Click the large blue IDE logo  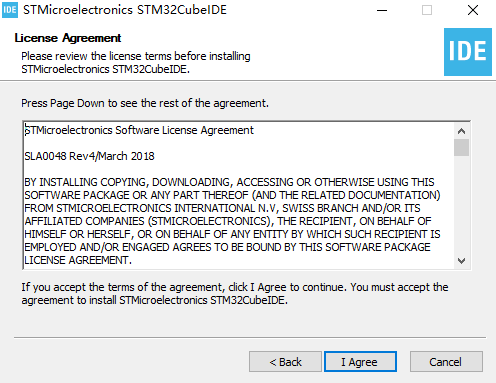468,52
